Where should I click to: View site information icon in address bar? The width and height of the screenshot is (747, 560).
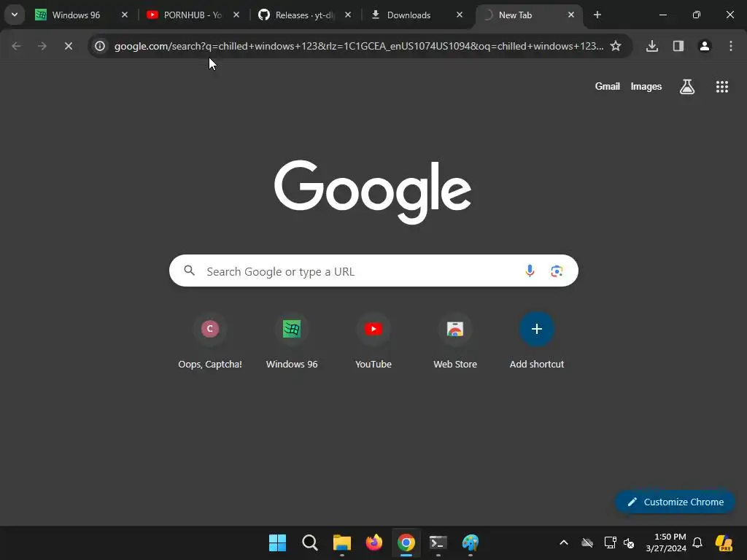99,46
